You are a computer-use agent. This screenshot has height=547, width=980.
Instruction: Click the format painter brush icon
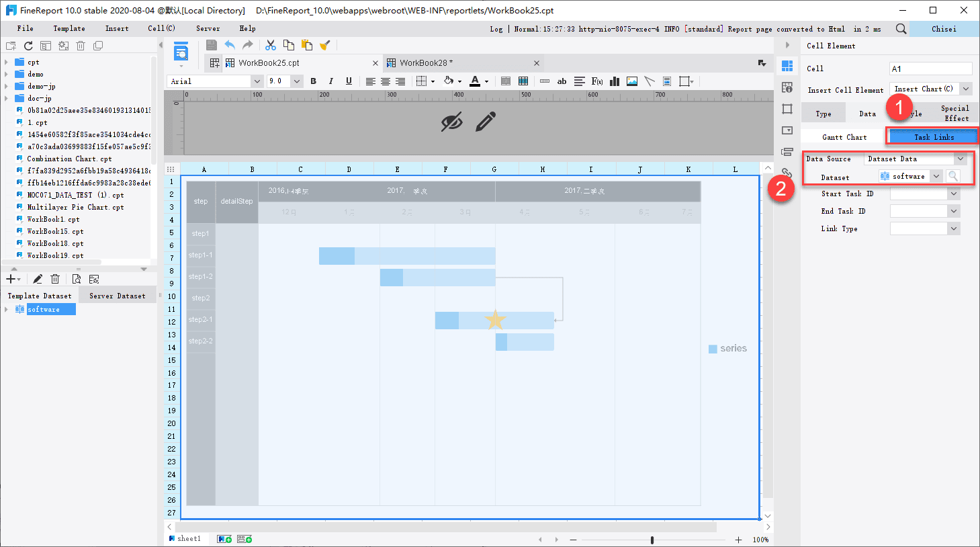tap(326, 44)
